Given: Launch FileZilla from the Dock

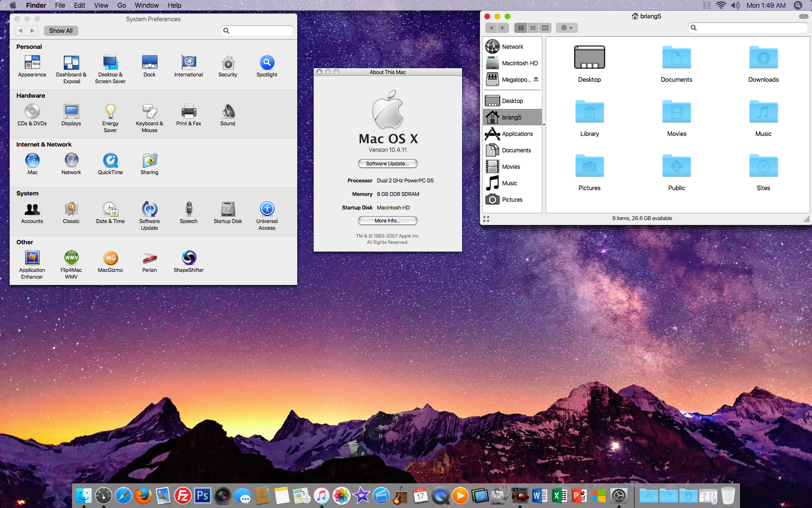Looking at the screenshot, I should 183,495.
